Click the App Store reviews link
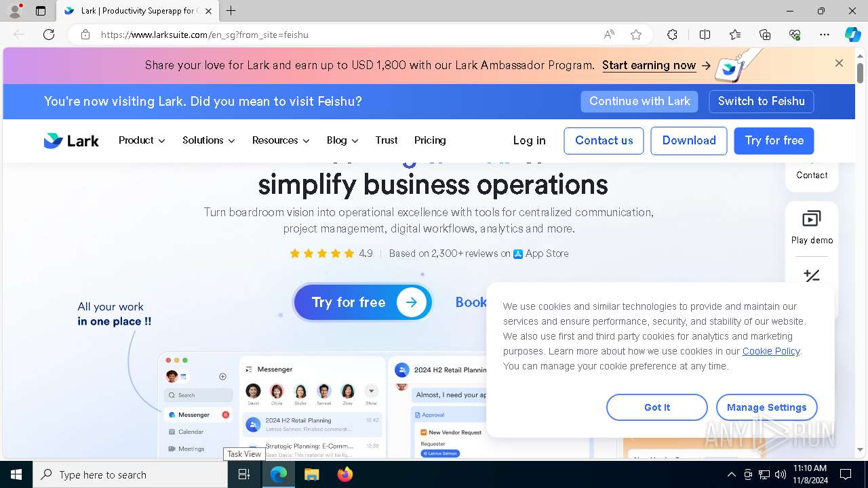 pyautogui.click(x=540, y=253)
